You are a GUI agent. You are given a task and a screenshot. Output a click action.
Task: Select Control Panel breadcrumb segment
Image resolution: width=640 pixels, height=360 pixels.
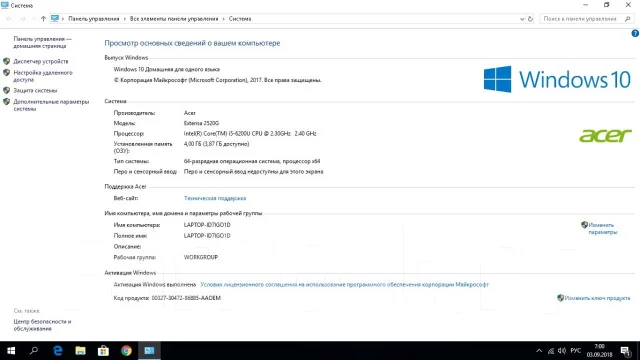(93, 19)
